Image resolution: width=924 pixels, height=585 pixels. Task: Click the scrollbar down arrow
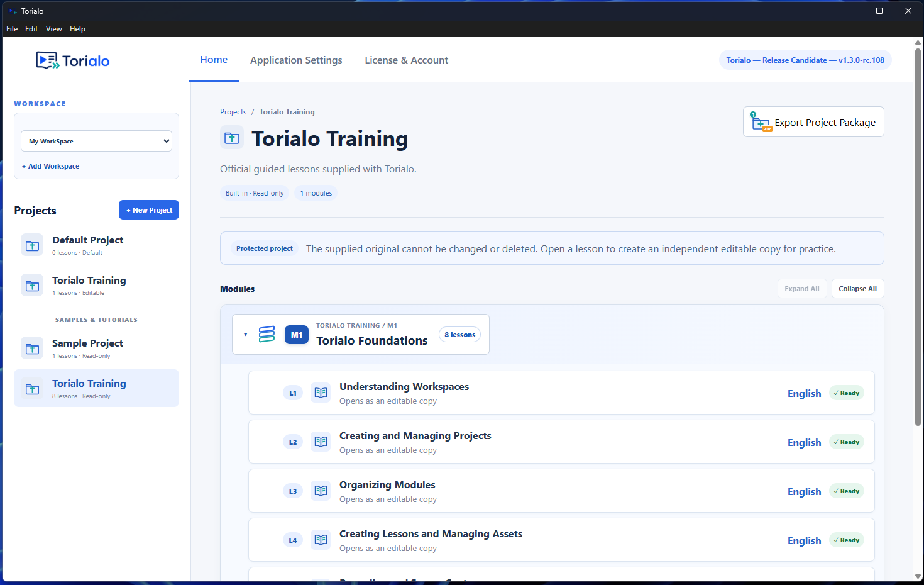point(918,576)
